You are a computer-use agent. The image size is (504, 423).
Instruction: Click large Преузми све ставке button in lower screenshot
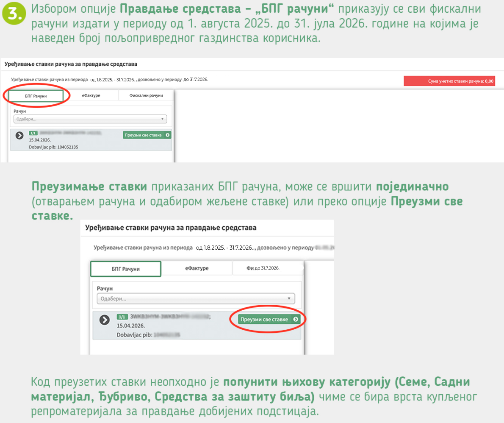[x=269, y=320]
